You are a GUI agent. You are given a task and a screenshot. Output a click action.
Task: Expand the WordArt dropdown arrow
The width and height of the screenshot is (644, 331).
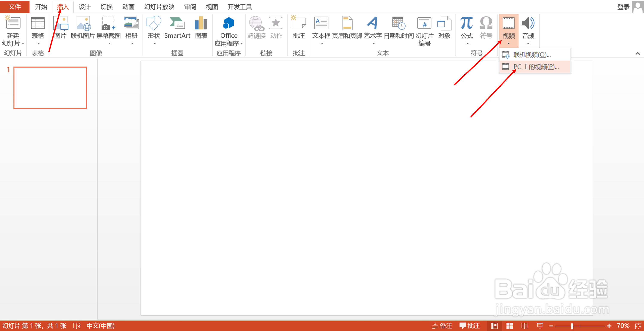pyautogui.click(x=374, y=44)
